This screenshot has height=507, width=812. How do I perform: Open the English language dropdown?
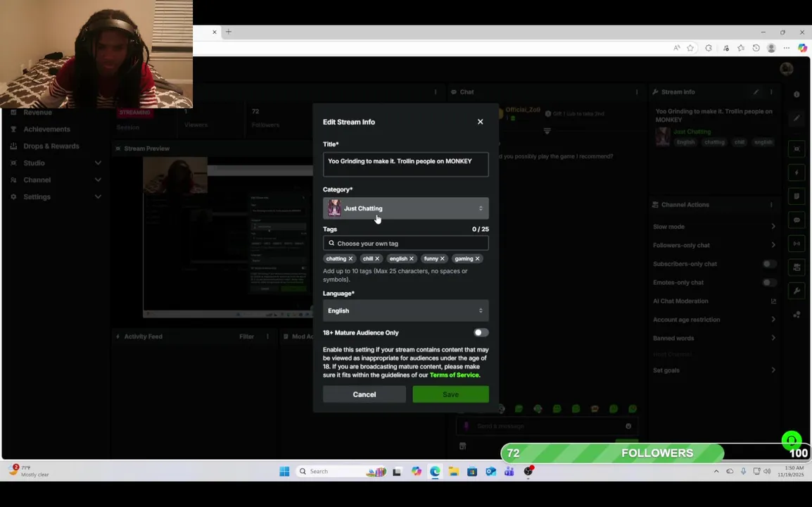tap(405, 311)
